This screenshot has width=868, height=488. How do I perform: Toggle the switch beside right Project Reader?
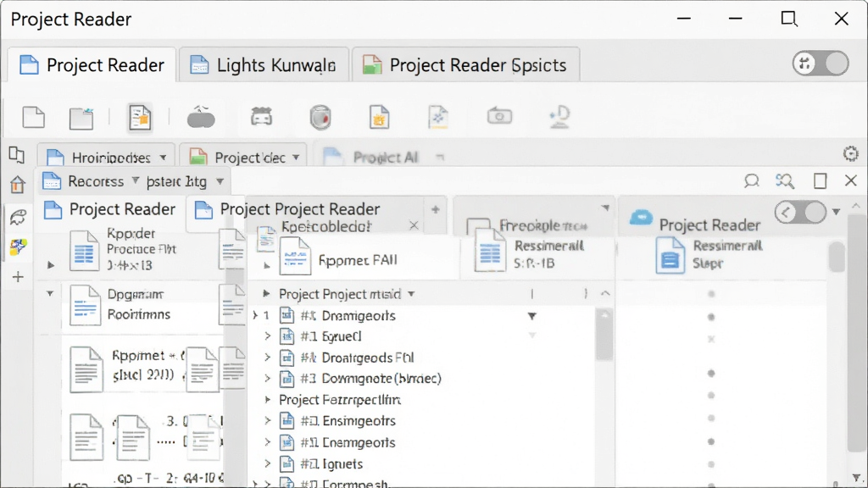pos(800,212)
